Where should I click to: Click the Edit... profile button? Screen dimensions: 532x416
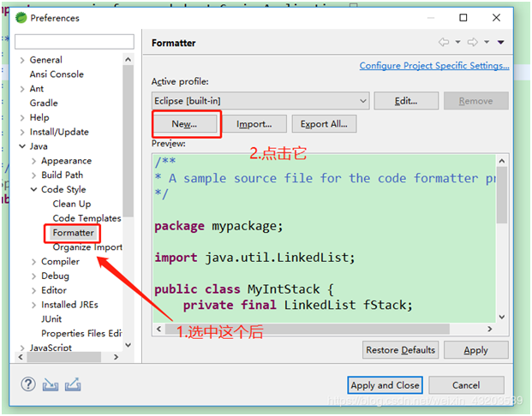pyautogui.click(x=406, y=101)
